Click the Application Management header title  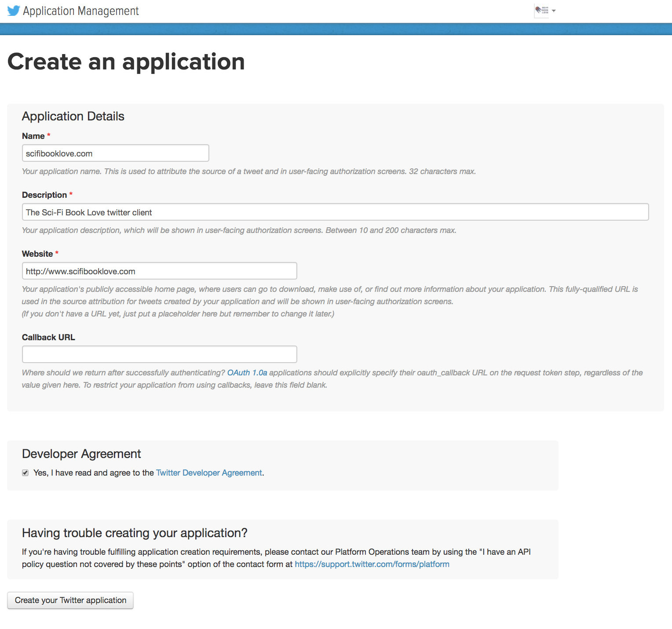tap(81, 11)
